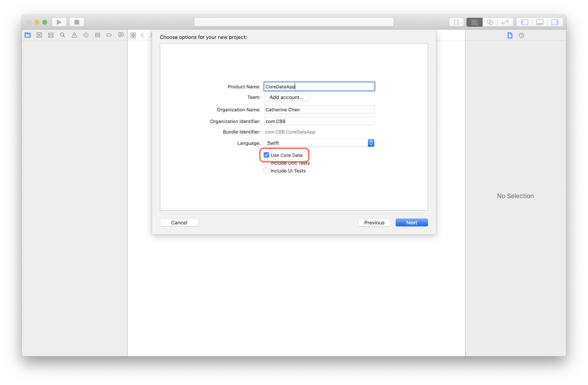Click the Cancel button
The height and width of the screenshot is (385, 588).
[179, 222]
